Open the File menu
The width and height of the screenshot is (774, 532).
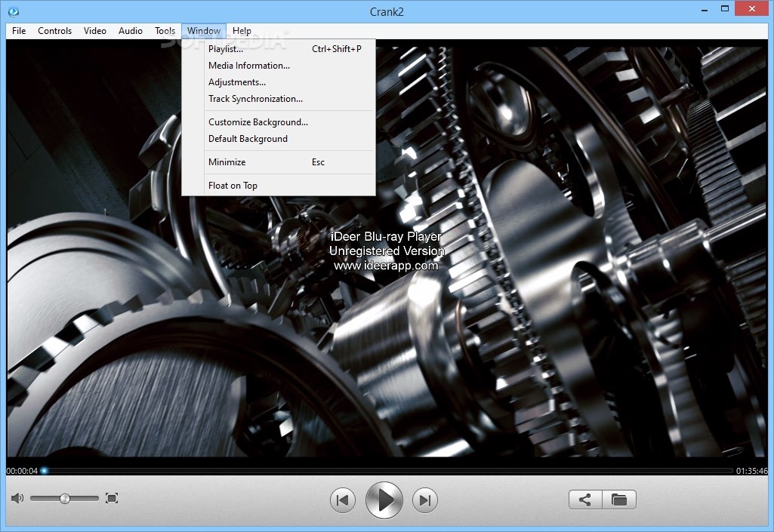pos(19,31)
